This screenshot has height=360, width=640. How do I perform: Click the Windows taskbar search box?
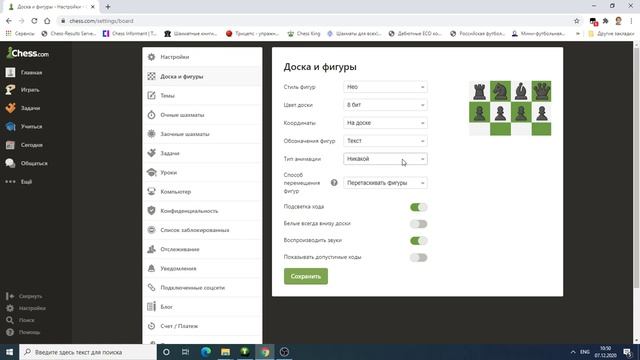pos(88,352)
